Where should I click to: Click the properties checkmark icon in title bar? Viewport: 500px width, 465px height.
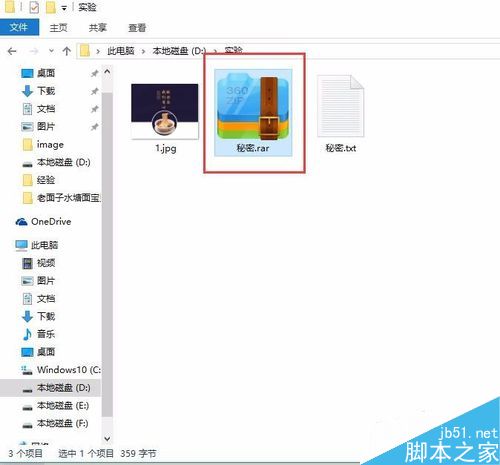point(34,7)
